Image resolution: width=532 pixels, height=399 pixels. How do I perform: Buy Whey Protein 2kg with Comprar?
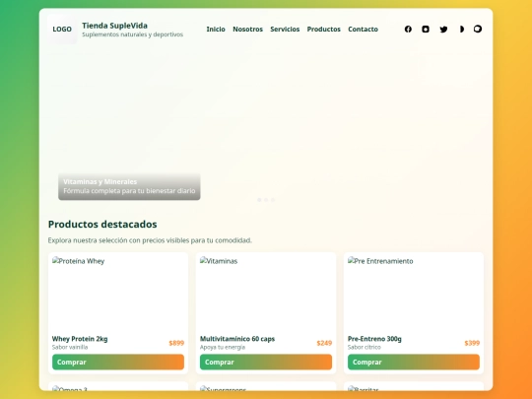118,362
